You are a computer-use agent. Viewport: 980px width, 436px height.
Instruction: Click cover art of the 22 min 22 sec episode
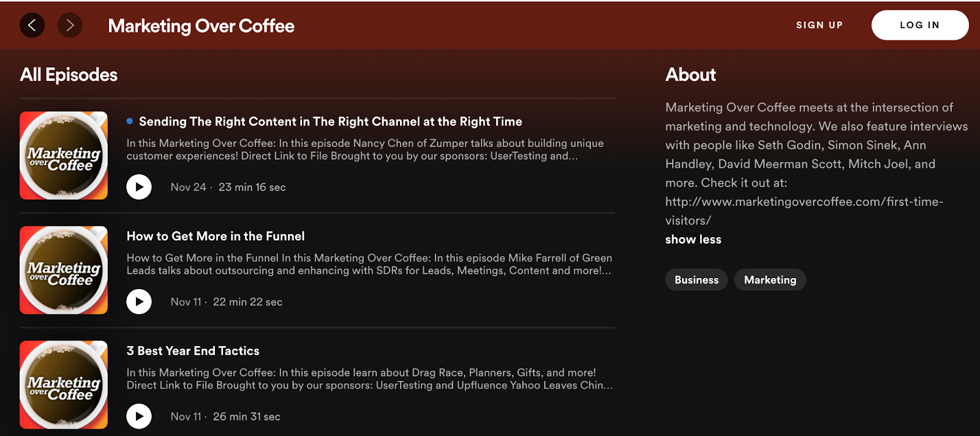(x=64, y=270)
